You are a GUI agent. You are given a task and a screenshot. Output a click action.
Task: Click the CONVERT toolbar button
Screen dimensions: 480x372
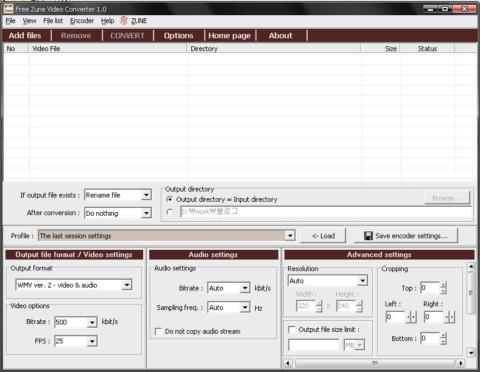click(x=127, y=36)
